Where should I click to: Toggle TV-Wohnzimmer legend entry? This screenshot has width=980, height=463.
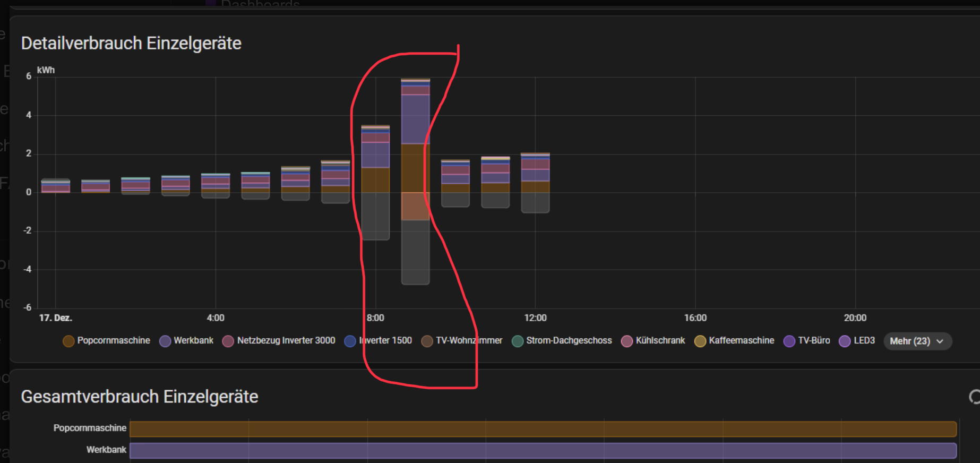click(x=462, y=341)
